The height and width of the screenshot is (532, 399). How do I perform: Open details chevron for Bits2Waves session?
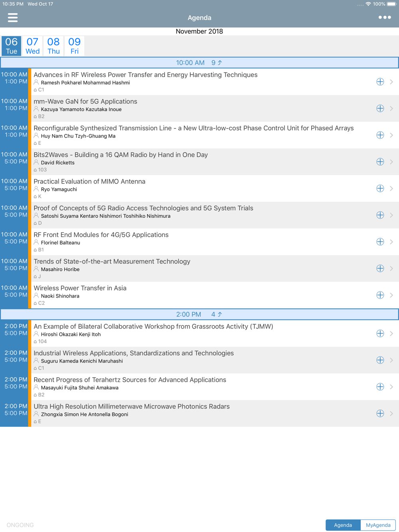pos(391,162)
